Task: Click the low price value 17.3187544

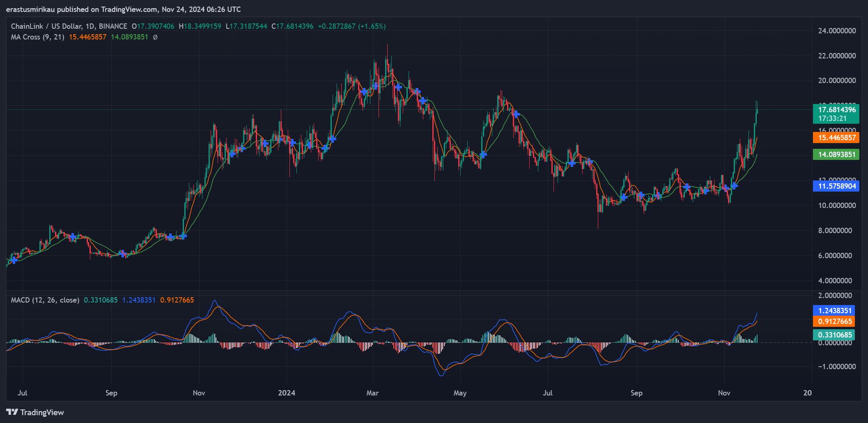Action: click(248, 26)
